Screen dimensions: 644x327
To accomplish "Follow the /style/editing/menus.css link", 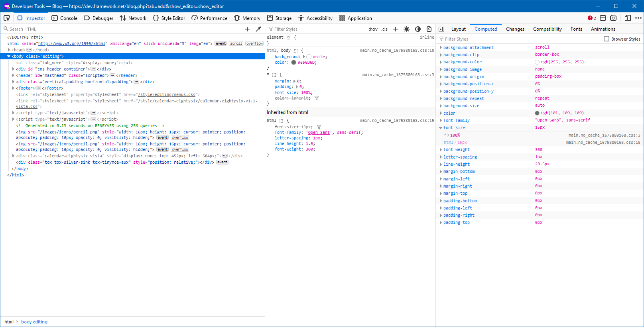I will pyautogui.click(x=167, y=95).
